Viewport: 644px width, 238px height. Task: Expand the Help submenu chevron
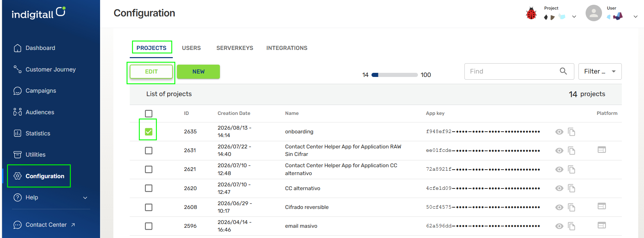[85, 198]
